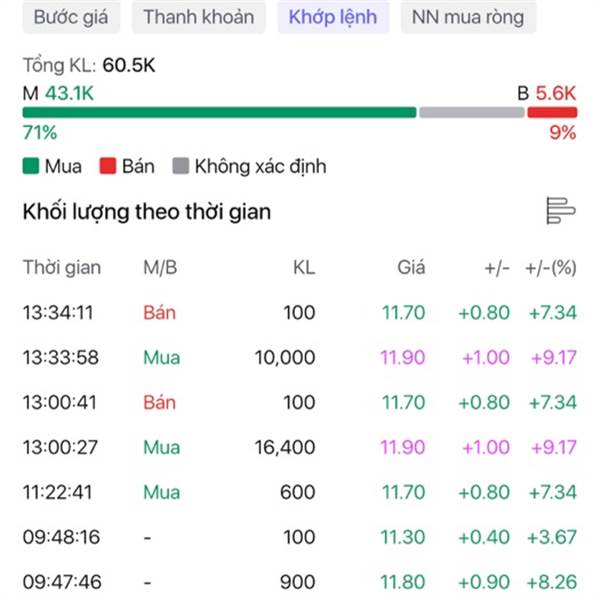Click the KL column header
Screen dimensions: 600x600
304,267
